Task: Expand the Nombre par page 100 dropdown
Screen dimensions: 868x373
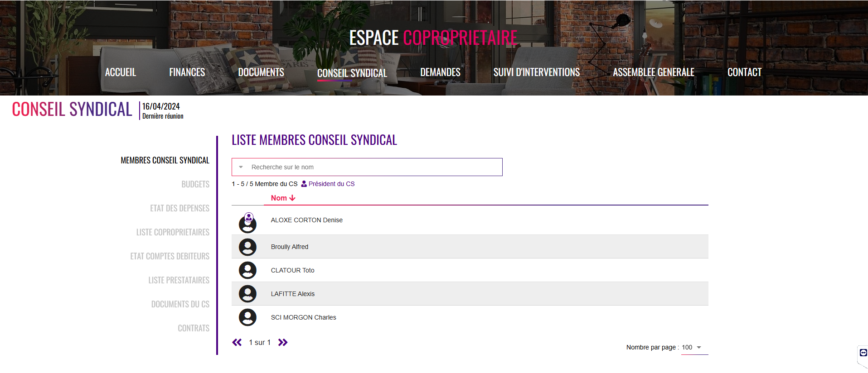Action: [699, 347]
